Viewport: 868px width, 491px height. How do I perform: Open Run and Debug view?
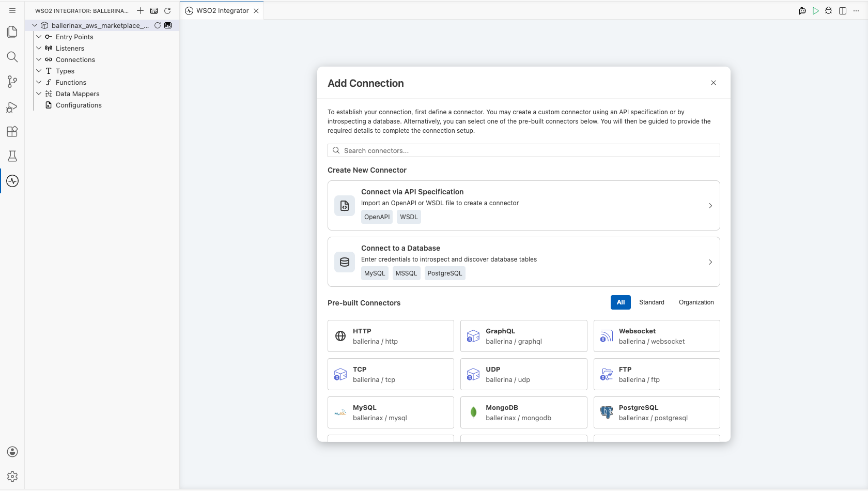(x=12, y=106)
